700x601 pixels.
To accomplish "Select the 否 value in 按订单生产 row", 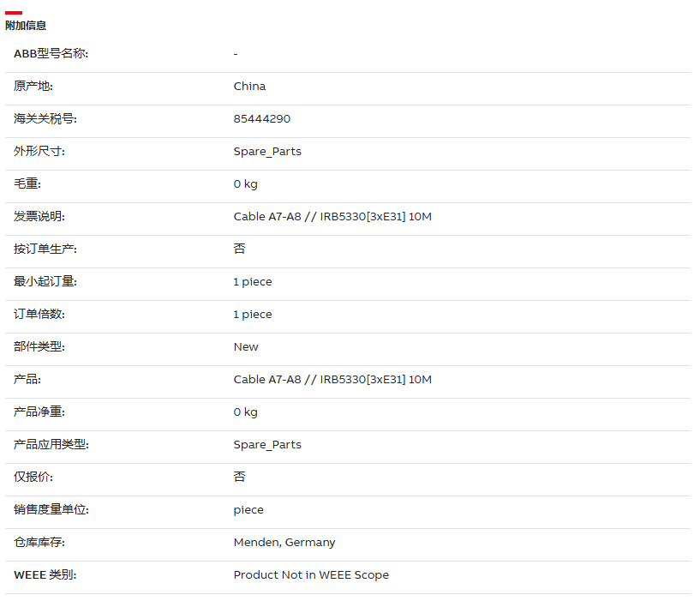I will click(x=240, y=249).
